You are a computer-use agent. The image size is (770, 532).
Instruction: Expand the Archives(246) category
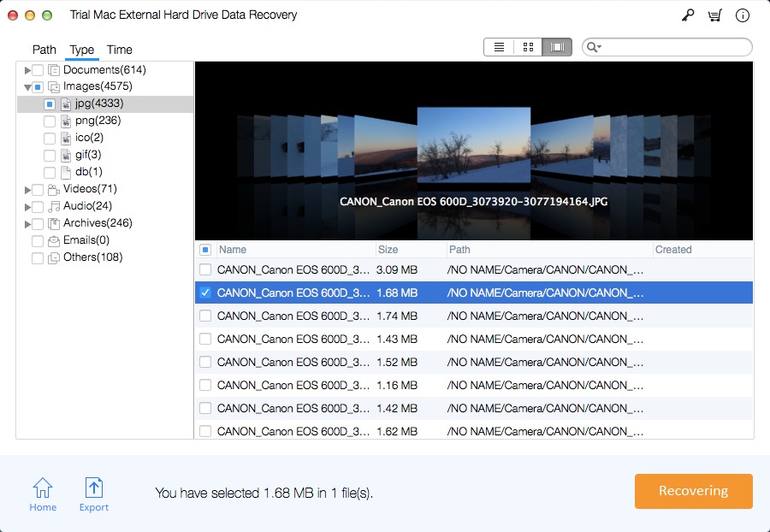click(x=27, y=224)
